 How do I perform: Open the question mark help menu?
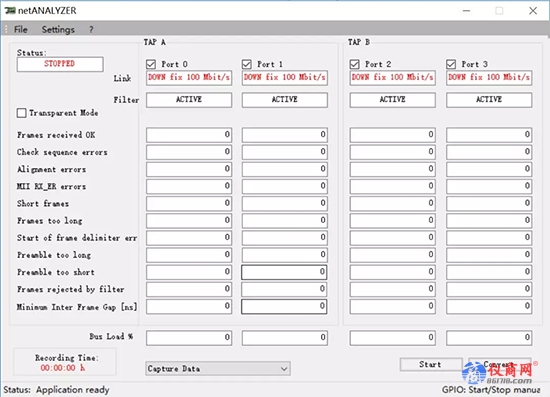click(x=91, y=29)
